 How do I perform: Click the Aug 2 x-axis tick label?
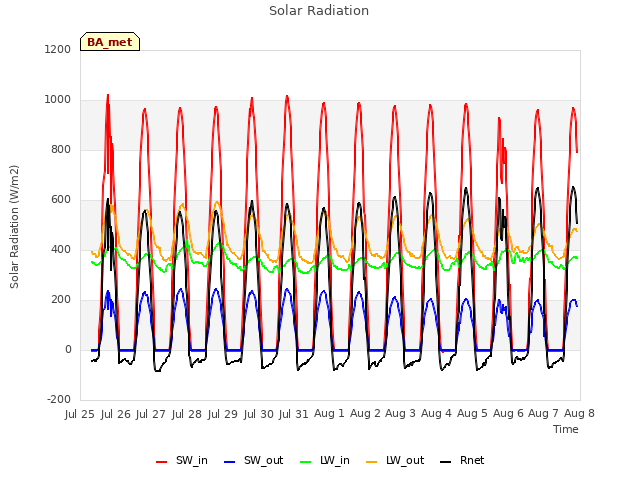(x=365, y=413)
